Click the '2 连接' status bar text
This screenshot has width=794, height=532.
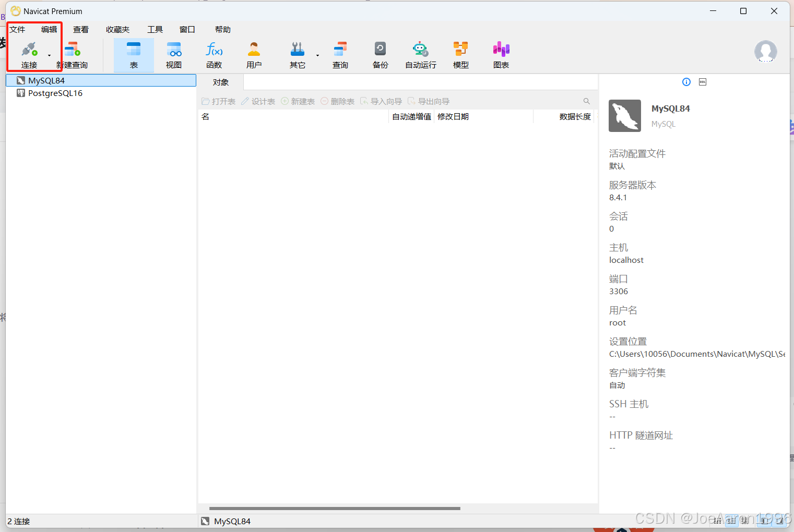19,521
